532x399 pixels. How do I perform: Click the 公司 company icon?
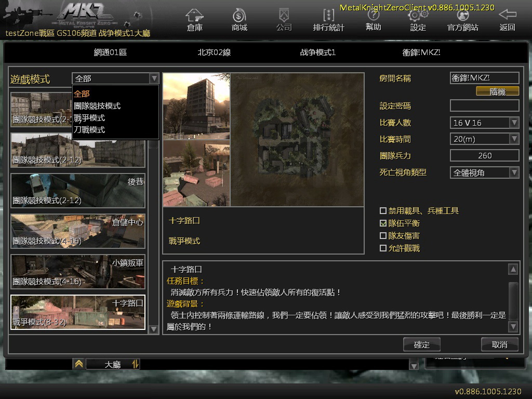tap(284, 16)
